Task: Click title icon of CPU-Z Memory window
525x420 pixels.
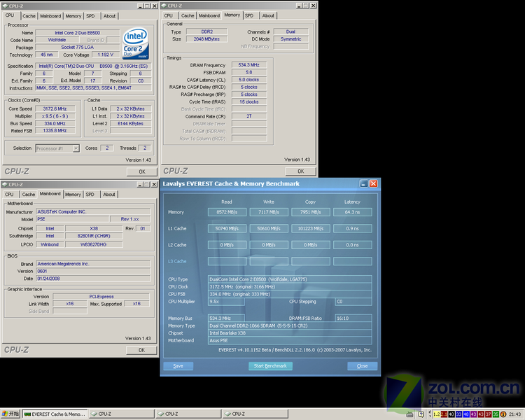Action: pos(164,6)
